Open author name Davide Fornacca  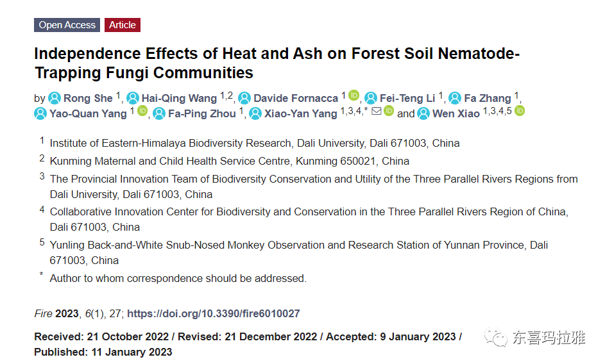click(x=295, y=98)
